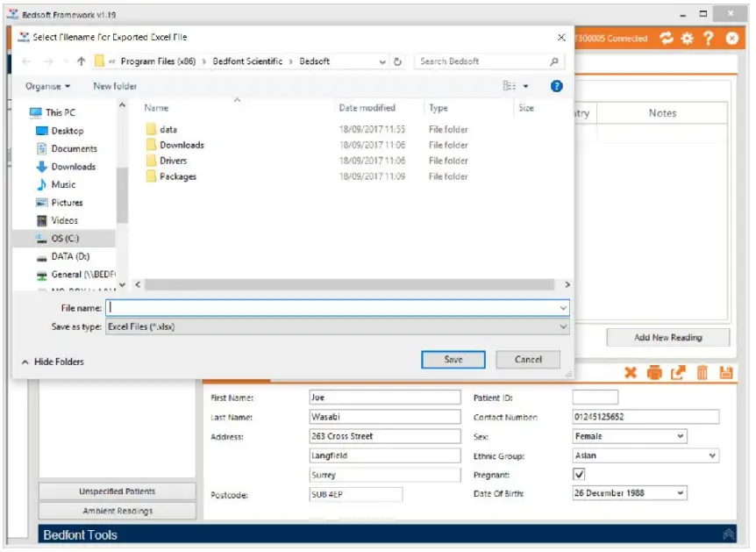Open the Sex dropdown

click(678, 436)
